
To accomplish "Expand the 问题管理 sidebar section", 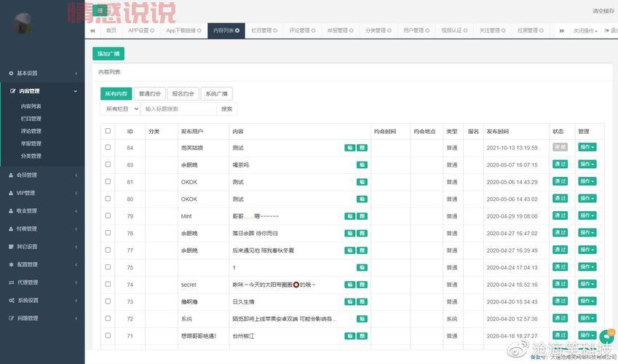I will coord(42,318).
